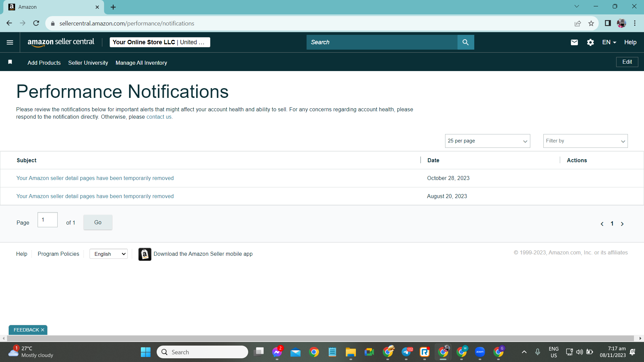Click current page number 1 in pagination
The image size is (644, 362).
coord(612,224)
